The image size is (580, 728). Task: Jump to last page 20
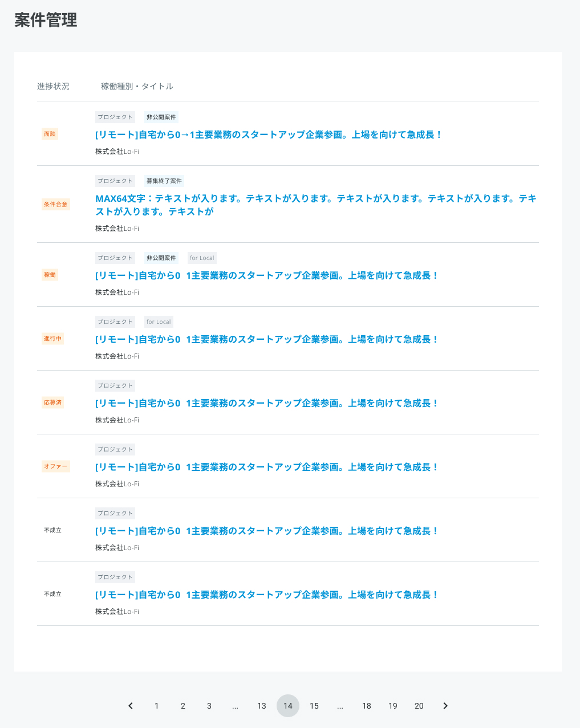click(419, 706)
